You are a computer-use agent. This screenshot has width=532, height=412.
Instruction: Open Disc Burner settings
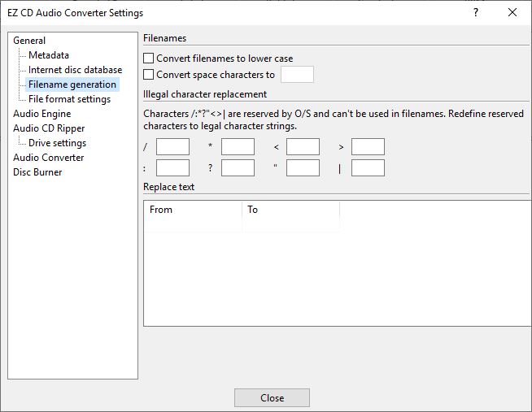[37, 172]
